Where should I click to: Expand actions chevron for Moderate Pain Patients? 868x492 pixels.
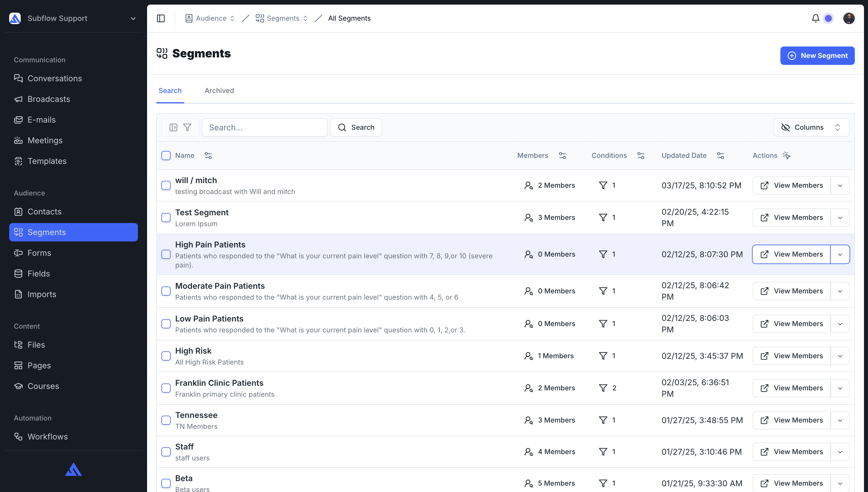pos(840,291)
